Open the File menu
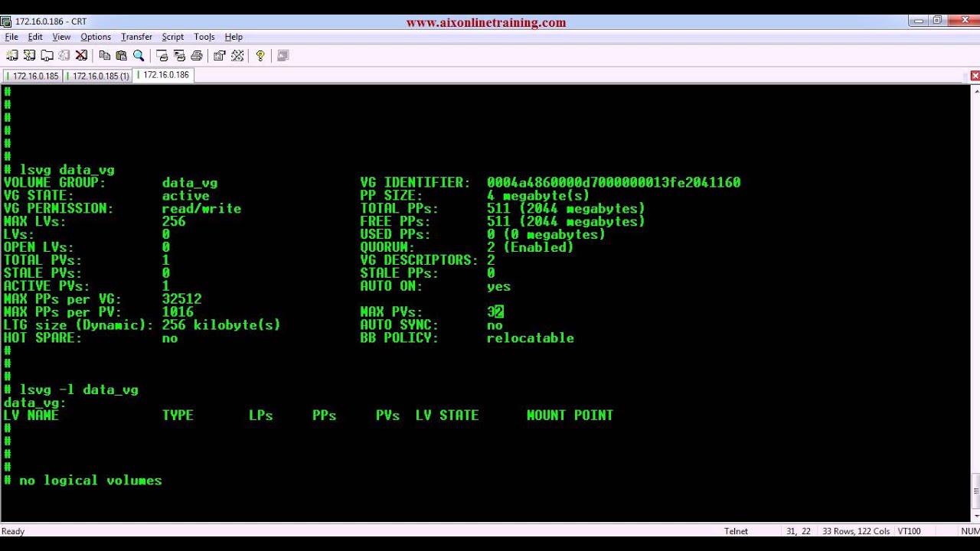The image size is (980, 551). click(11, 37)
